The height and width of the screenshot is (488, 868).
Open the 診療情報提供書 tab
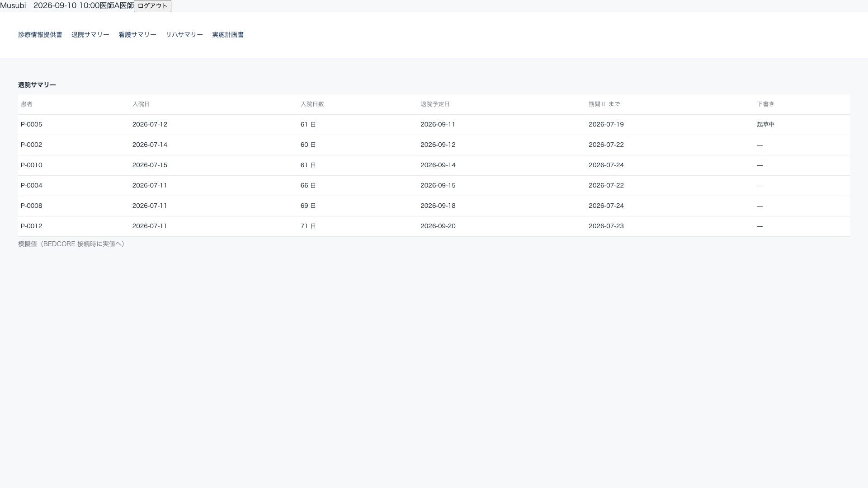(x=40, y=35)
